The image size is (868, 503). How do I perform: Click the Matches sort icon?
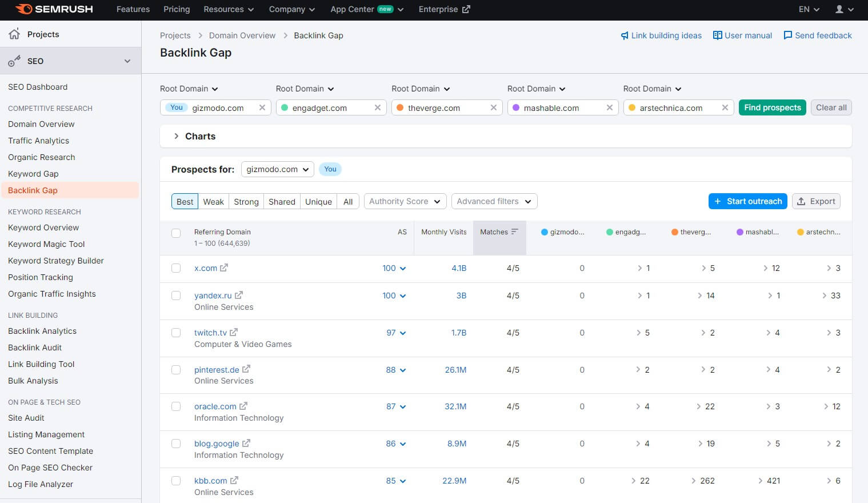515,231
